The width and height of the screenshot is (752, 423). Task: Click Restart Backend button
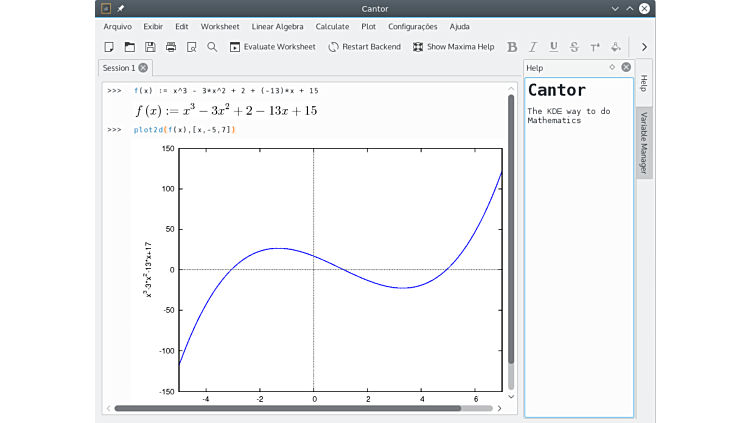point(364,47)
